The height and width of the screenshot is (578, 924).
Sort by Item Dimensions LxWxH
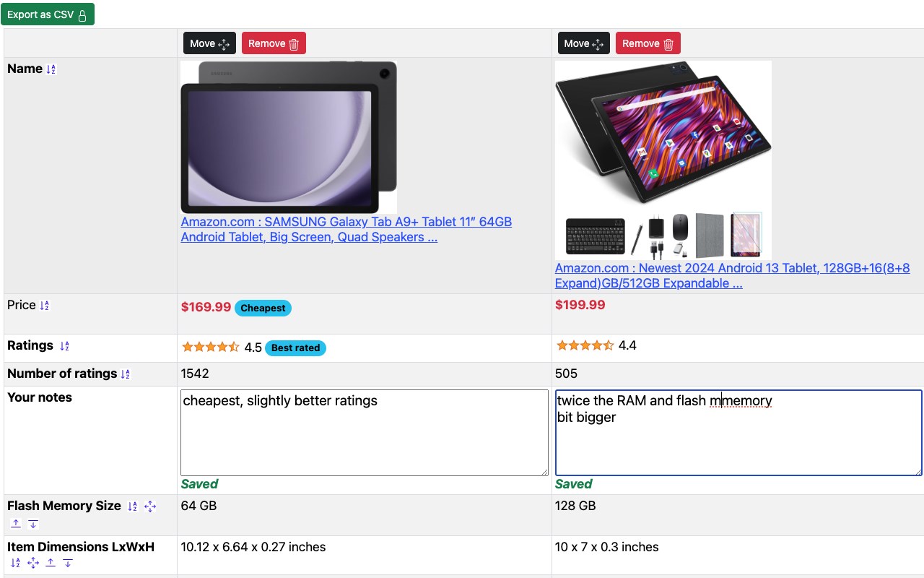(x=16, y=563)
